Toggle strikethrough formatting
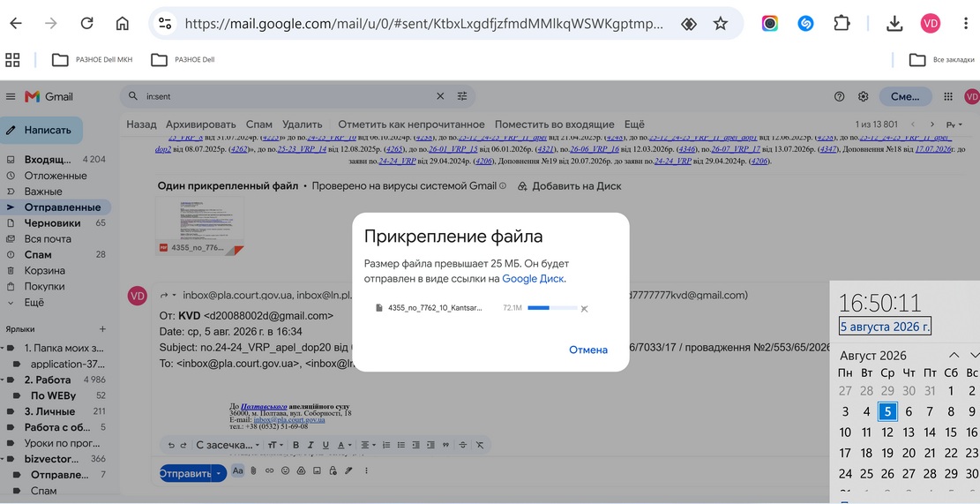 click(x=463, y=445)
